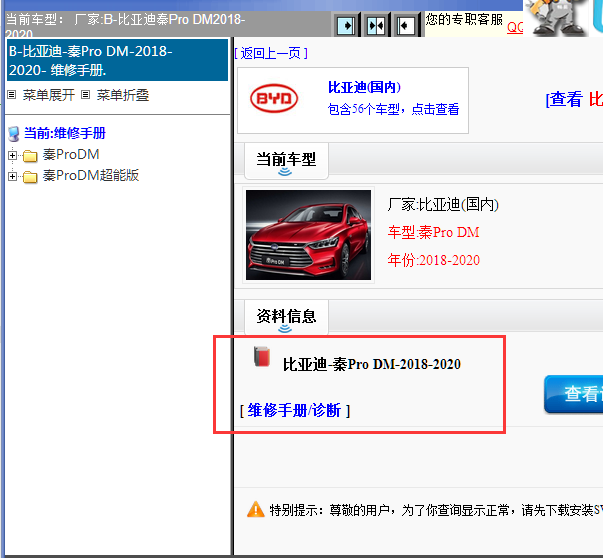Click the 年份:2018-2020 text

pos(433,260)
